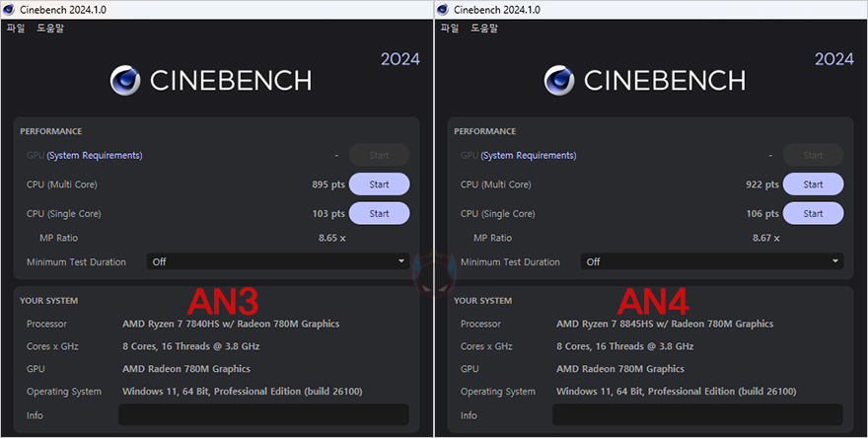Click the 2024 version label in right window
Screen dimensions: 868x438
[834, 59]
